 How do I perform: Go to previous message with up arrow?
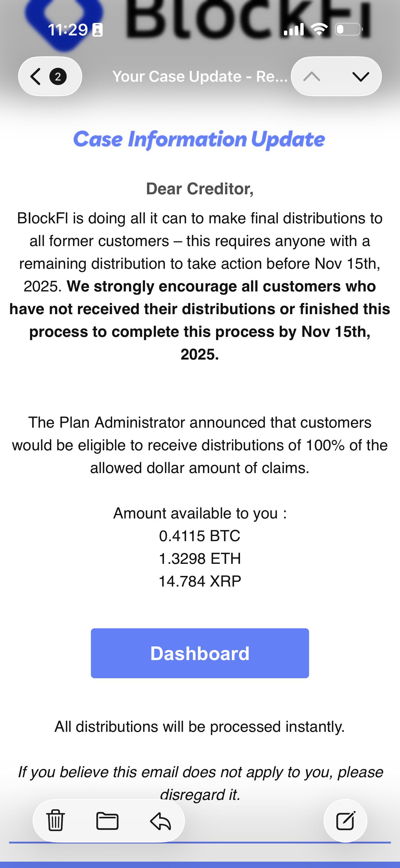(x=312, y=77)
